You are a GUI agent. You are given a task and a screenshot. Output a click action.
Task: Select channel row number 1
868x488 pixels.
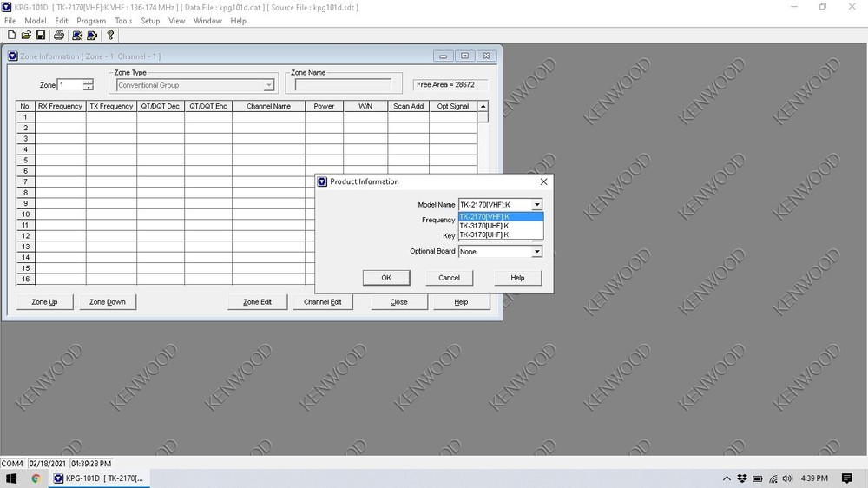point(25,117)
